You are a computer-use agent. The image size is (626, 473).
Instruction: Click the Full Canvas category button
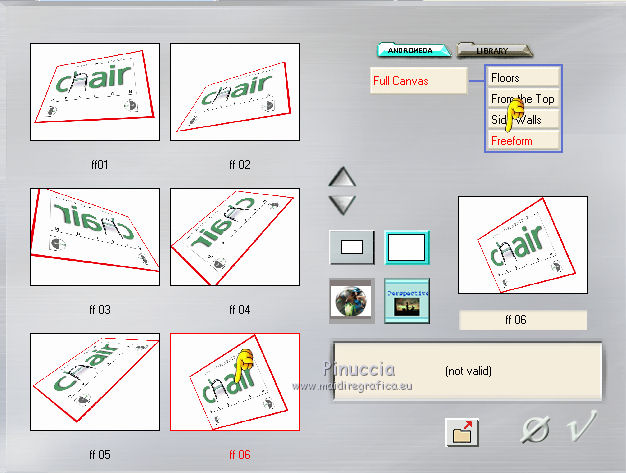418,81
